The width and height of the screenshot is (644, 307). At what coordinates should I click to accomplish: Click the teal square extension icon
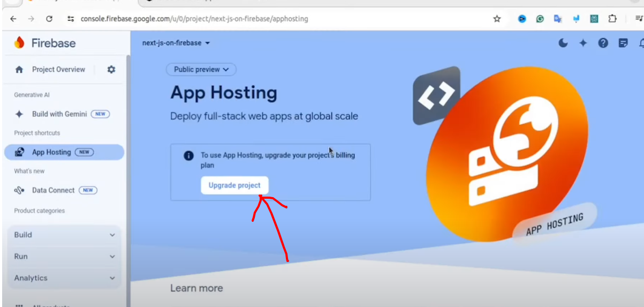point(594,19)
